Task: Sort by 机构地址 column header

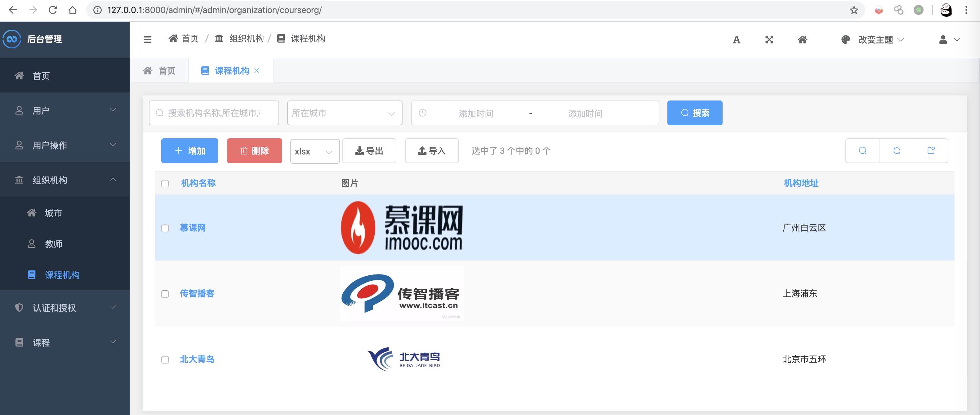Action: (801, 183)
